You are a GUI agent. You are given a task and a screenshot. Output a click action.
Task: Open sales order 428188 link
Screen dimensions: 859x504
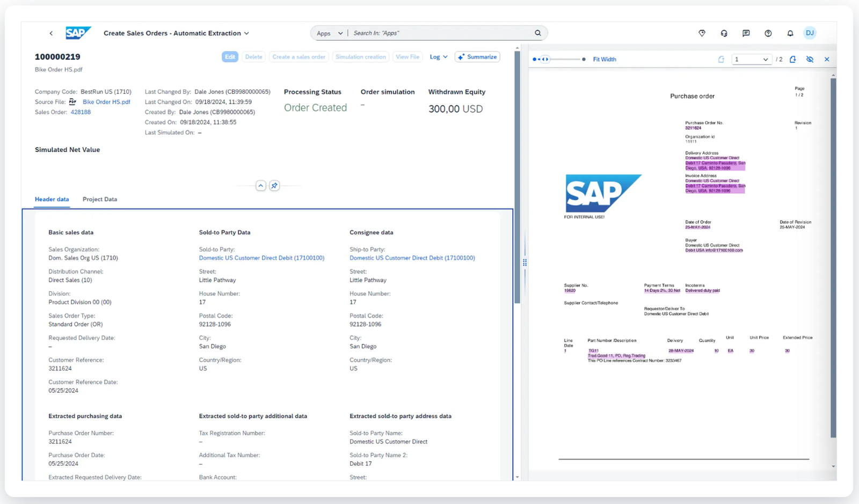tap(81, 112)
